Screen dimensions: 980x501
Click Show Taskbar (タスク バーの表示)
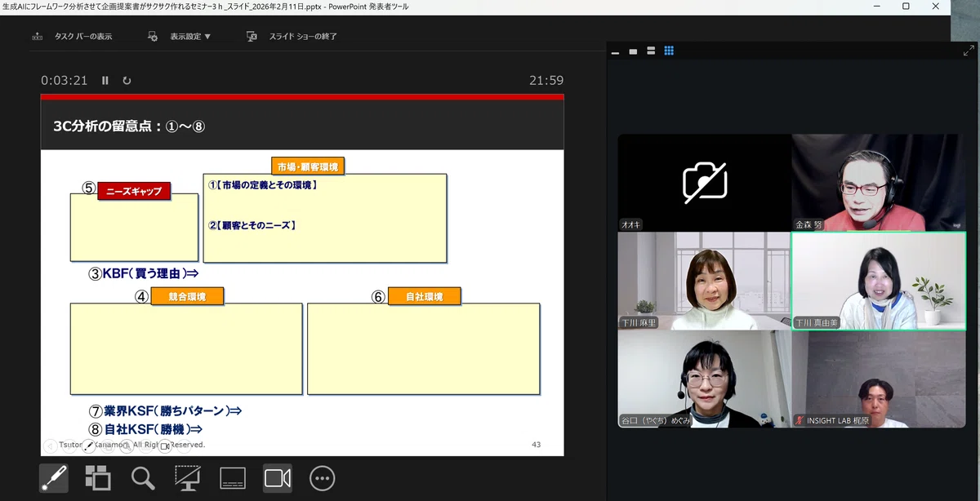click(x=83, y=37)
